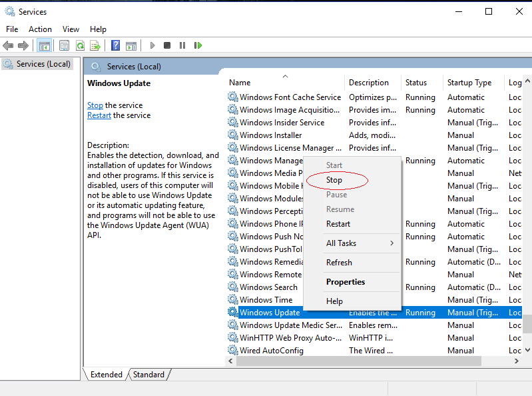Viewport: 532px width, 396px height.
Task: Click the Refresh toolbar icon
Action: [80, 45]
